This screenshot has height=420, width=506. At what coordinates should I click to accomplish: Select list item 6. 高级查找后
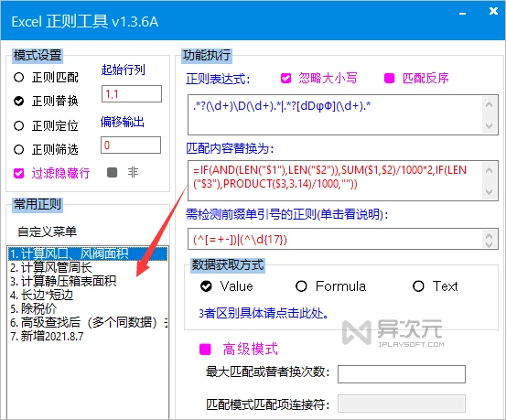point(88,322)
